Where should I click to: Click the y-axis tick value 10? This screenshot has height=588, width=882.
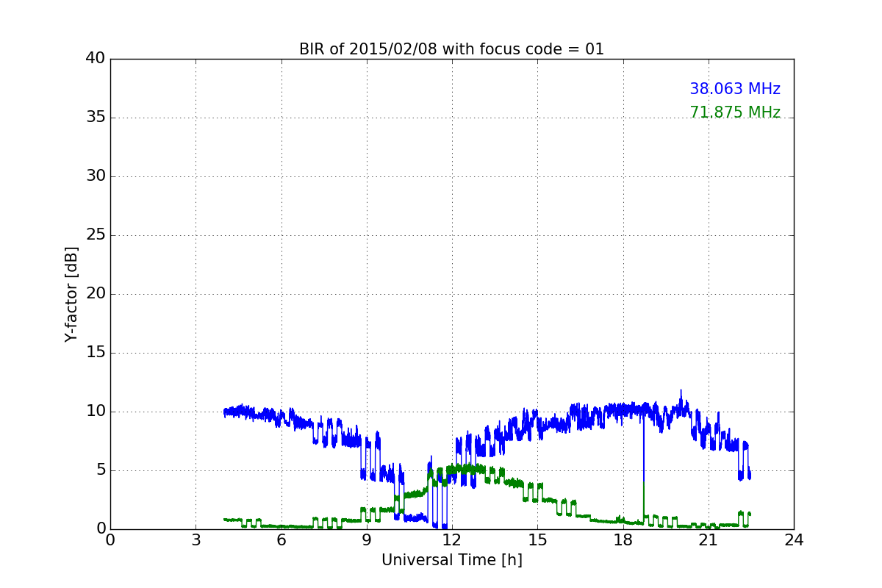pyautogui.click(x=95, y=412)
